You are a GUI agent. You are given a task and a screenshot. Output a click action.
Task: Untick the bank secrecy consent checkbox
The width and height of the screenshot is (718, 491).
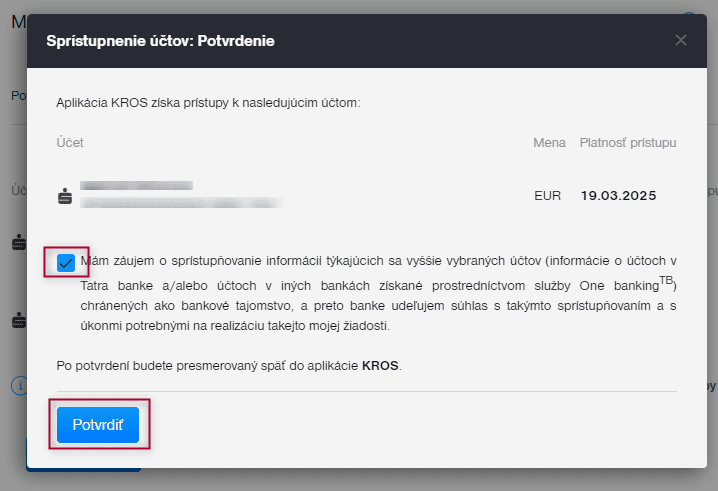click(x=67, y=263)
